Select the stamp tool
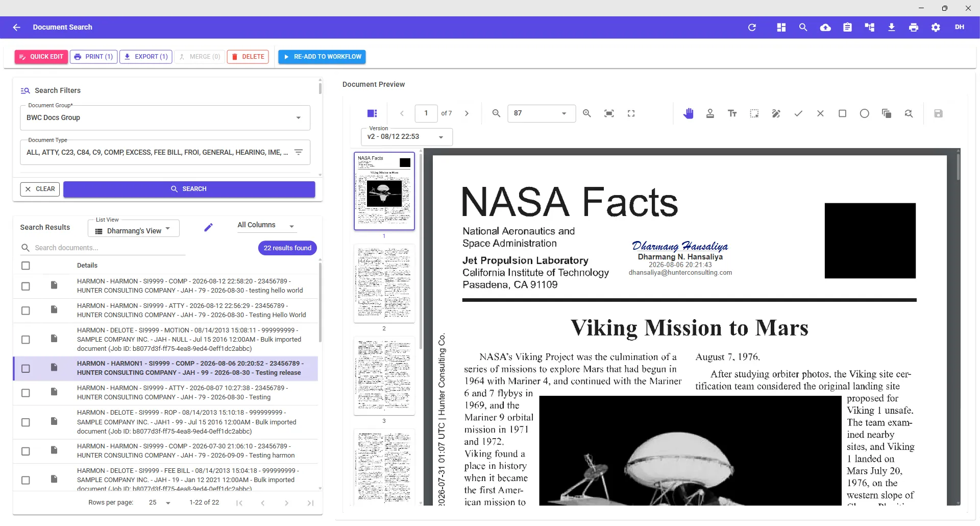This screenshot has height=526, width=980. [710, 113]
